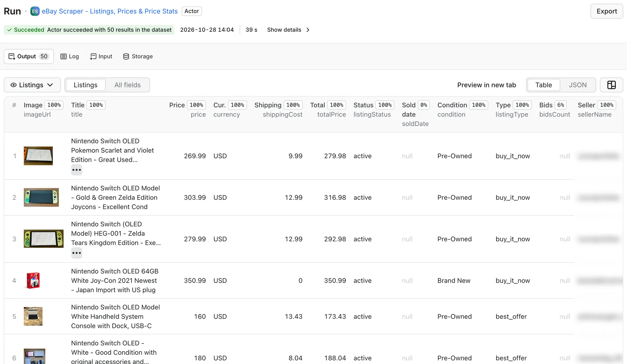Open the Output tab with 50 results
Screen dimensions: 627x364
tap(29, 56)
